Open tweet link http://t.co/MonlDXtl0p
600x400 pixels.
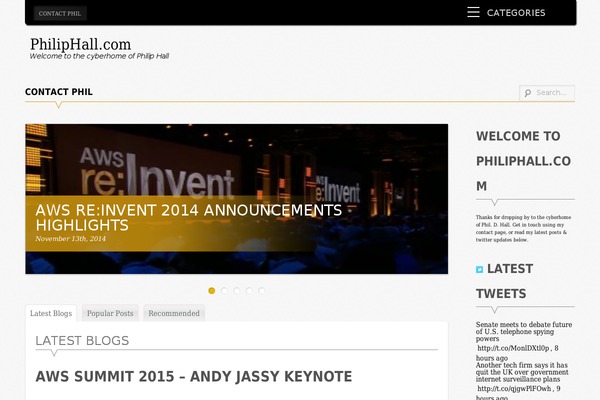pos(513,348)
